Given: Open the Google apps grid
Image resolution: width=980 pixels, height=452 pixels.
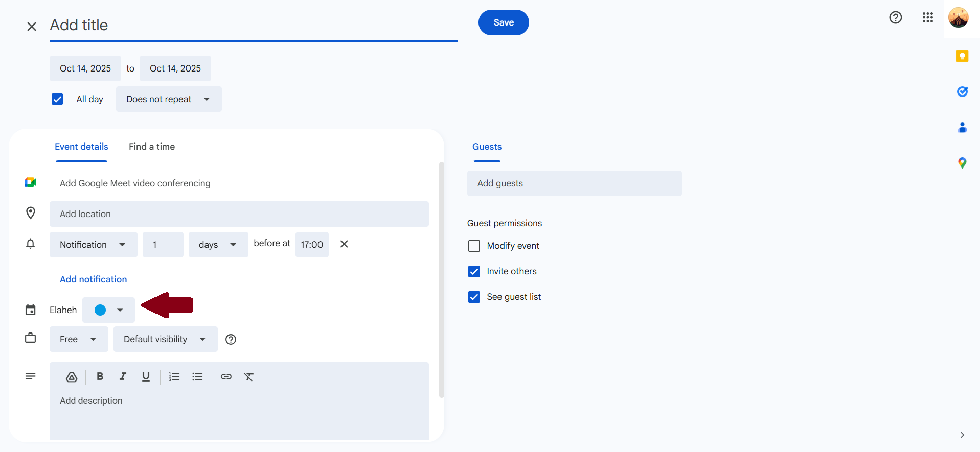Looking at the screenshot, I should [927, 17].
